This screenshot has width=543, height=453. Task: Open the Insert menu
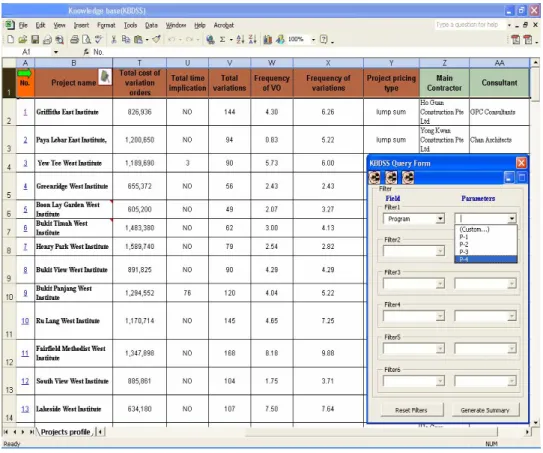[x=81, y=25]
